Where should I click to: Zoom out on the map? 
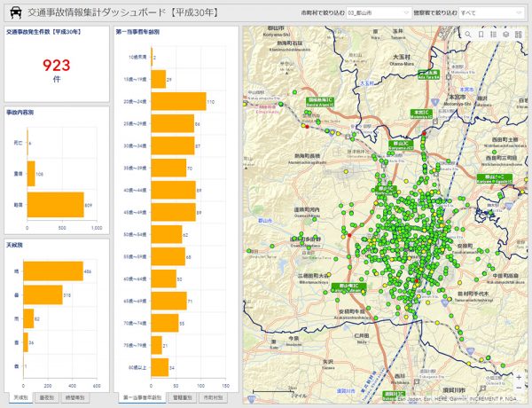(x=519, y=388)
